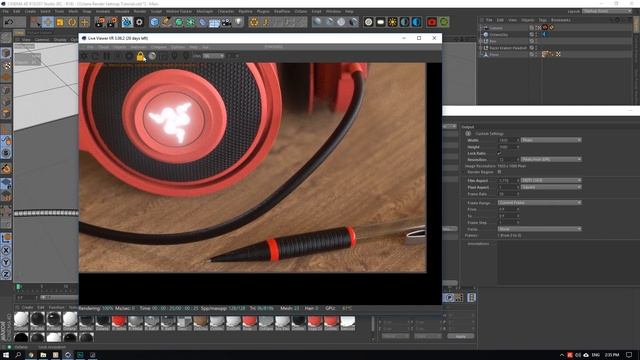Maximize the Live Viewer window
This screenshot has height=360, width=640.
(419, 38)
